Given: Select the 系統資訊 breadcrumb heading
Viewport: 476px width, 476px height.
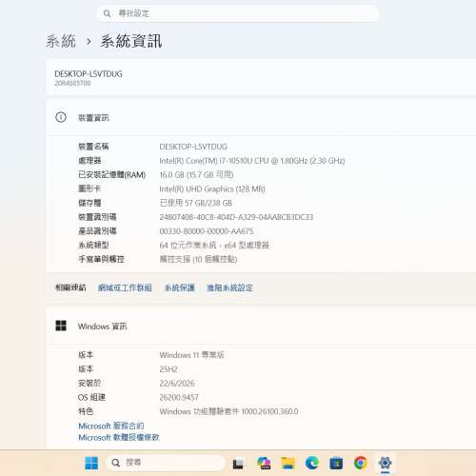Looking at the screenshot, I should pos(131,41).
